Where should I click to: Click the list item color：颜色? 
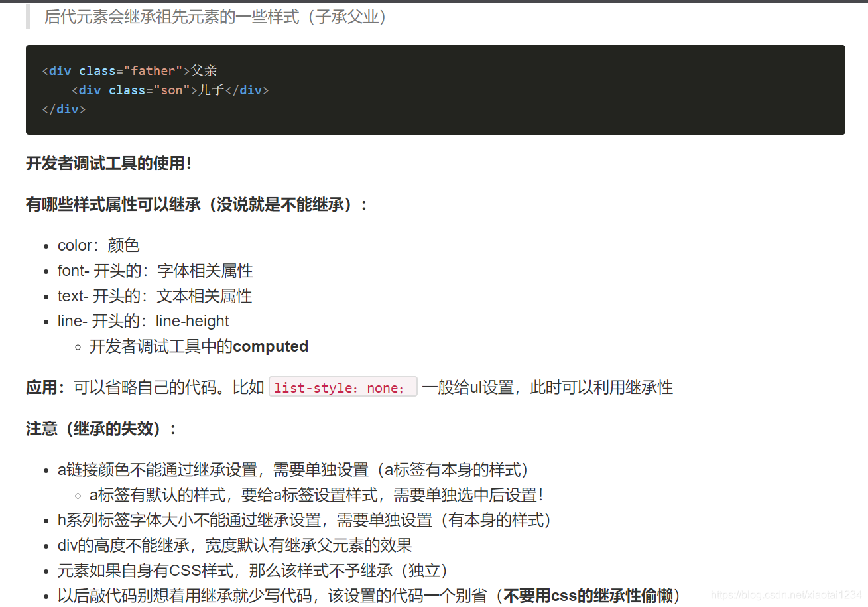pos(99,245)
